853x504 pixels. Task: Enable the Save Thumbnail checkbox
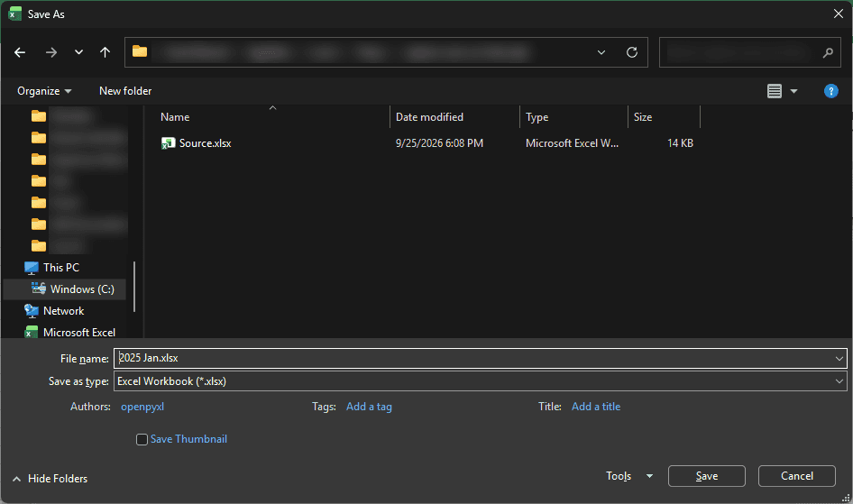142,439
